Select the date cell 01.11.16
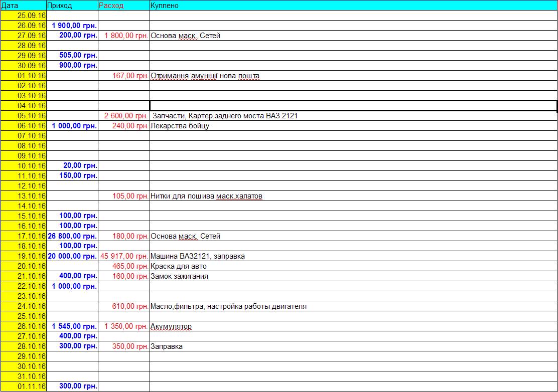 point(24,386)
